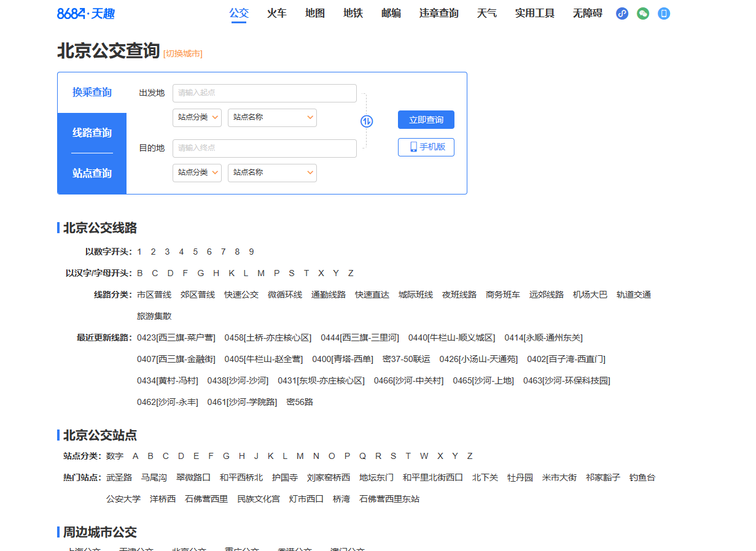Open the 夜班线路 route category
The image size is (756, 551).
point(459,295)
